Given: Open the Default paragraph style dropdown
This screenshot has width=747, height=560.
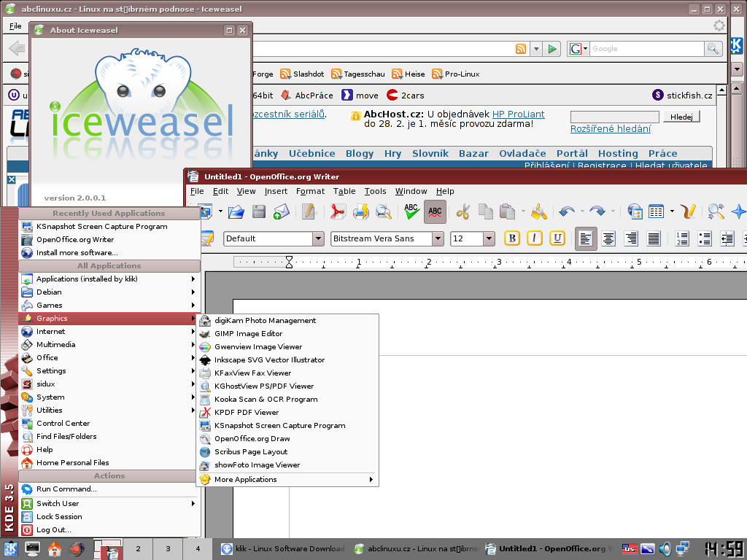Looking at the screenshot, I should click(x=318, y=238).
